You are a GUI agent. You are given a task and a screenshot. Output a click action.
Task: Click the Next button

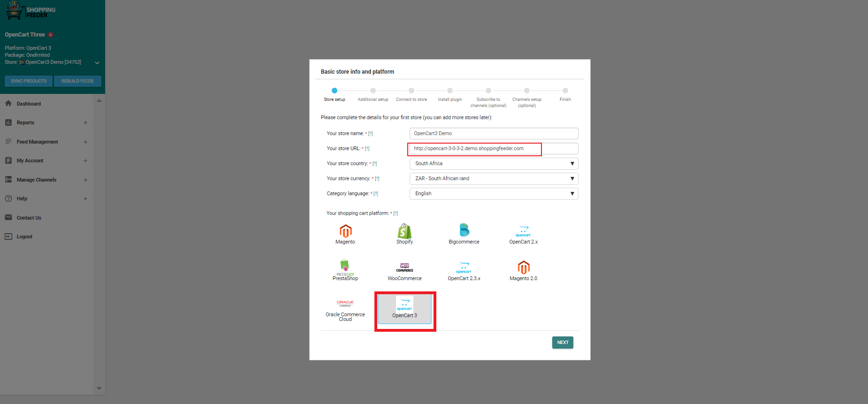[x=563, y=343]
